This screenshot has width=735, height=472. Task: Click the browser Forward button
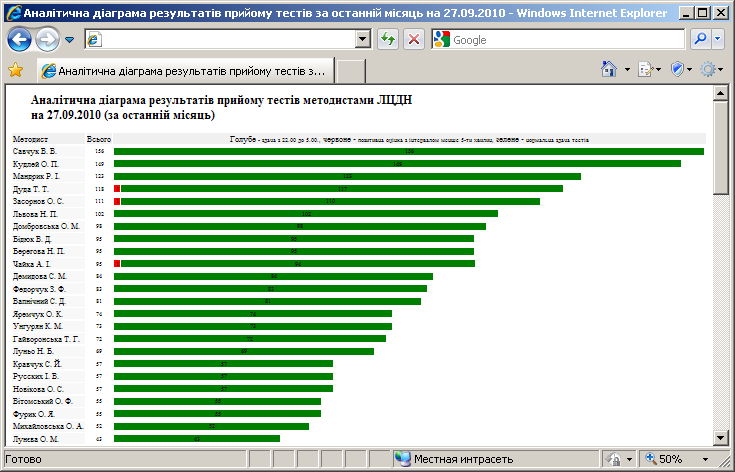(x=46, y=40)
